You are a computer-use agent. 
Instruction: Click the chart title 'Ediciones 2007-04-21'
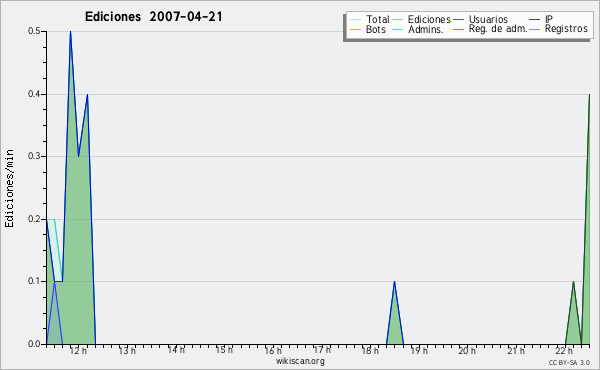tap(153, 17)
